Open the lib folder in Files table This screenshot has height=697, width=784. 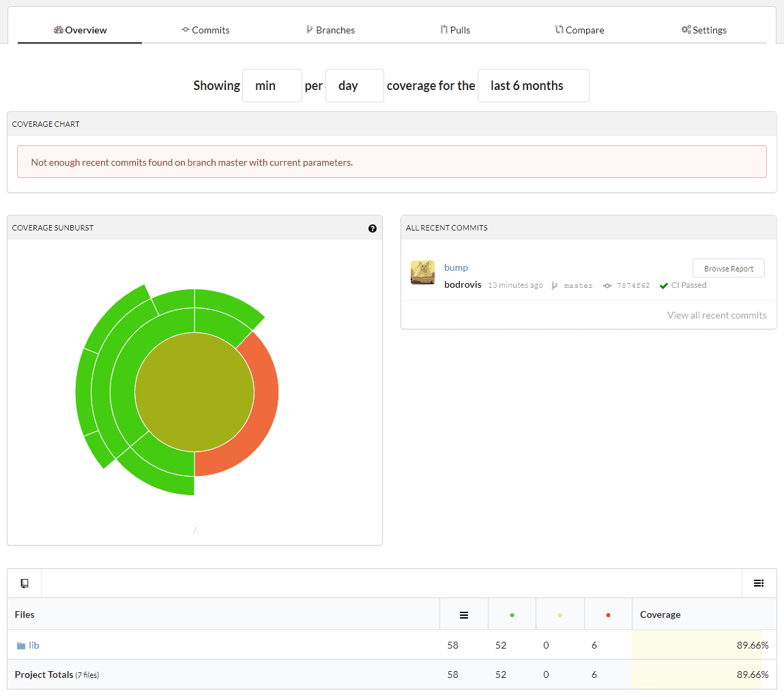click(33, 645)
